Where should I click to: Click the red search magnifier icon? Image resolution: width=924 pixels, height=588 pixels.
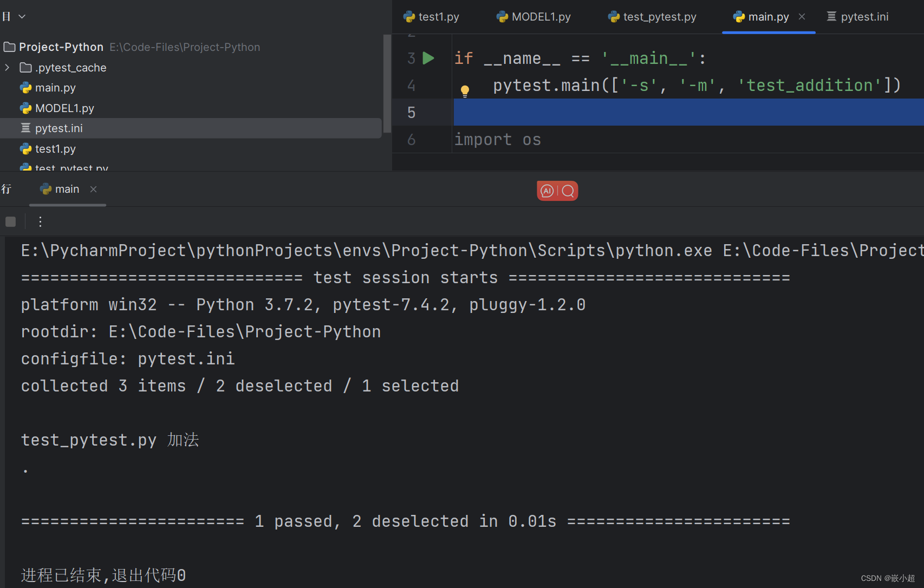[x=568, y=191]
